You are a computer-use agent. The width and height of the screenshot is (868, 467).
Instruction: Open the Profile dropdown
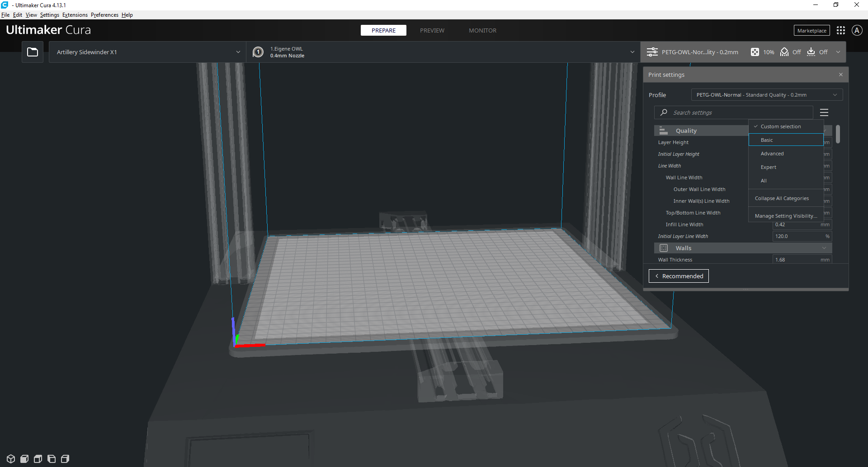[x=767, y=95]
